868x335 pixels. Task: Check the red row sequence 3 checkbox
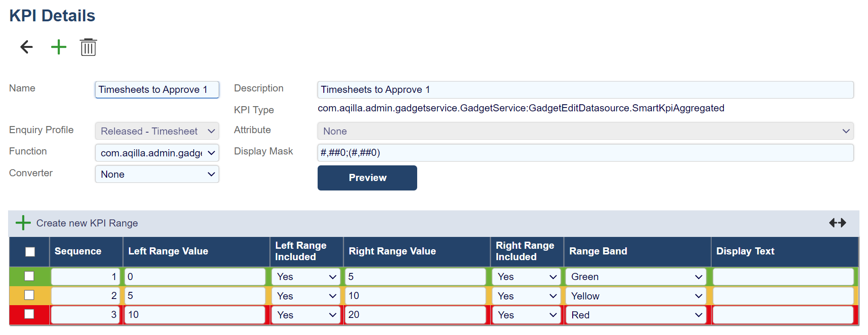pyautogui.click(x=29, y=314)
